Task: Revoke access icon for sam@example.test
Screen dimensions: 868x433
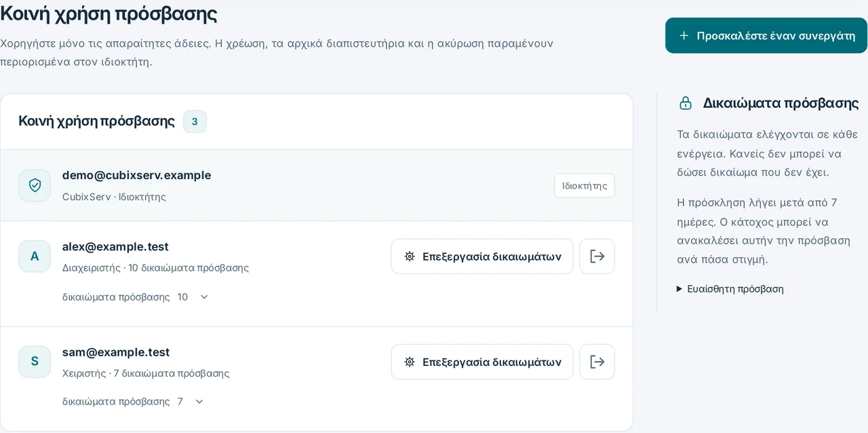Action: (x=597, y=362)
